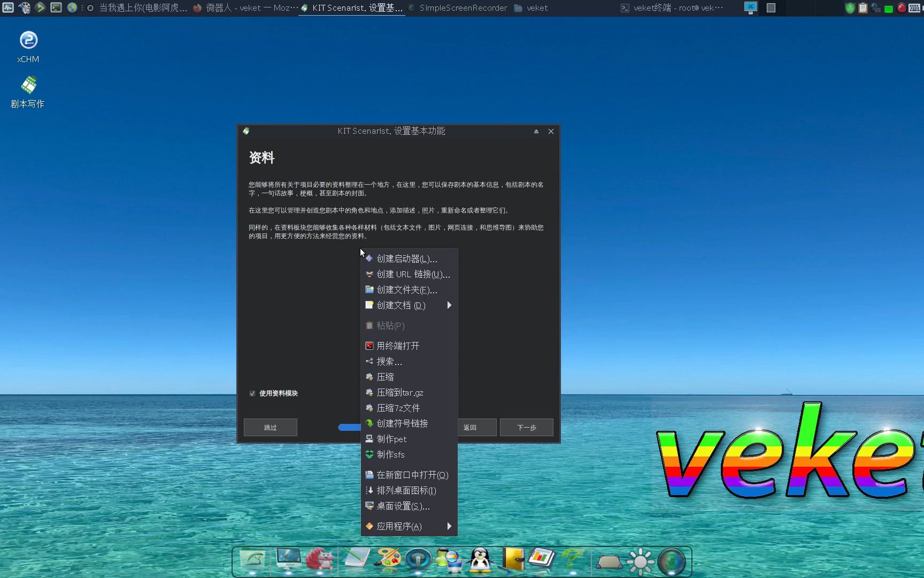Click the display settings tray icon
Image resolution: width=924 pixels, height=578 pixels.
751,7
